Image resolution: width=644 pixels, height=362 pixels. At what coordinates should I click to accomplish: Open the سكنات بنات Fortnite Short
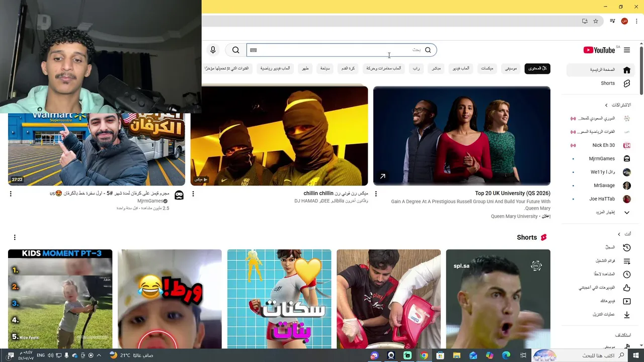tap(279, 299)
